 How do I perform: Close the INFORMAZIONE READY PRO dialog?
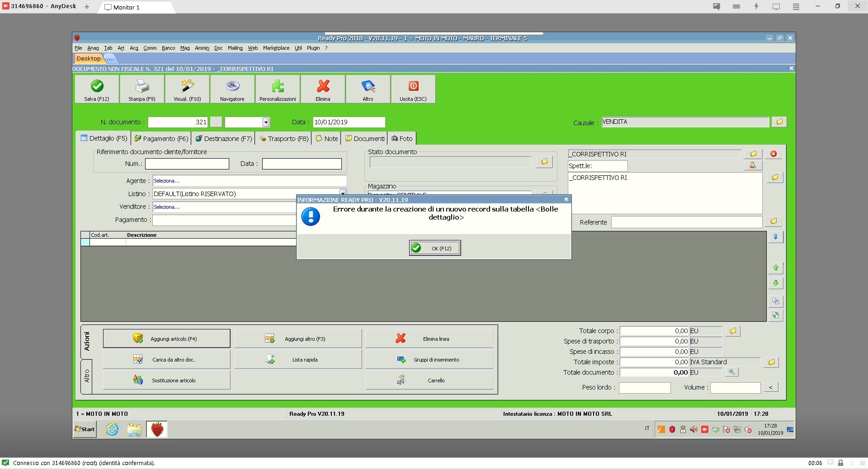(x=566, y=199)
